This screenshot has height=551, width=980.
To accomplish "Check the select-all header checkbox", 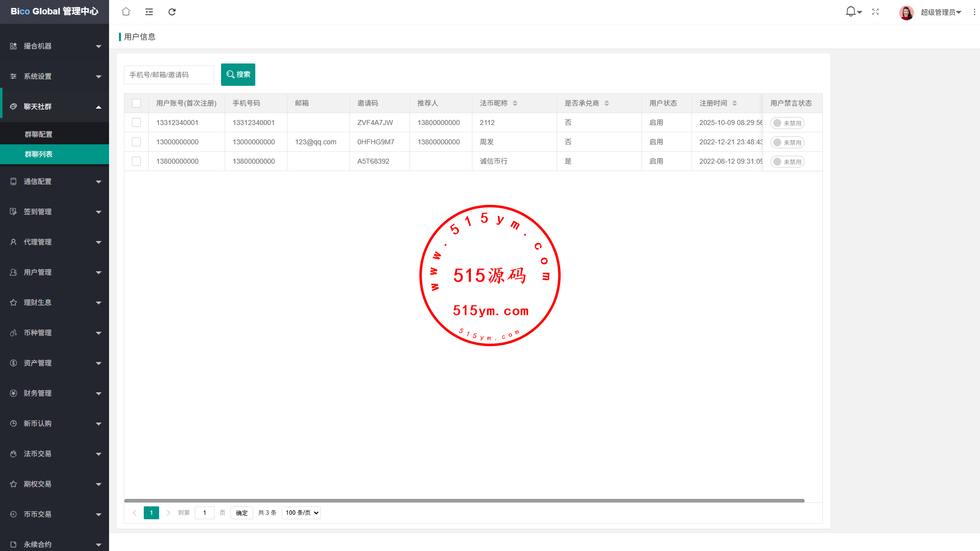I will tap(136, 103).
